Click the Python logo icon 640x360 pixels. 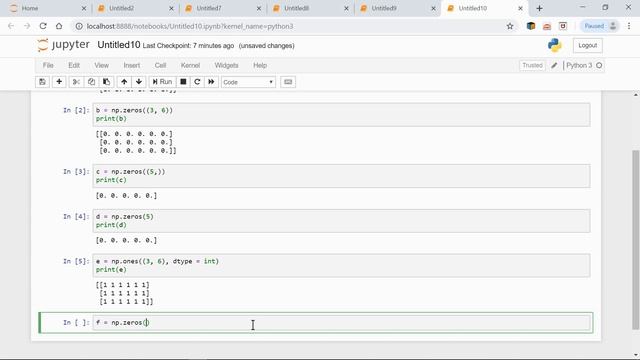[555, 45]
